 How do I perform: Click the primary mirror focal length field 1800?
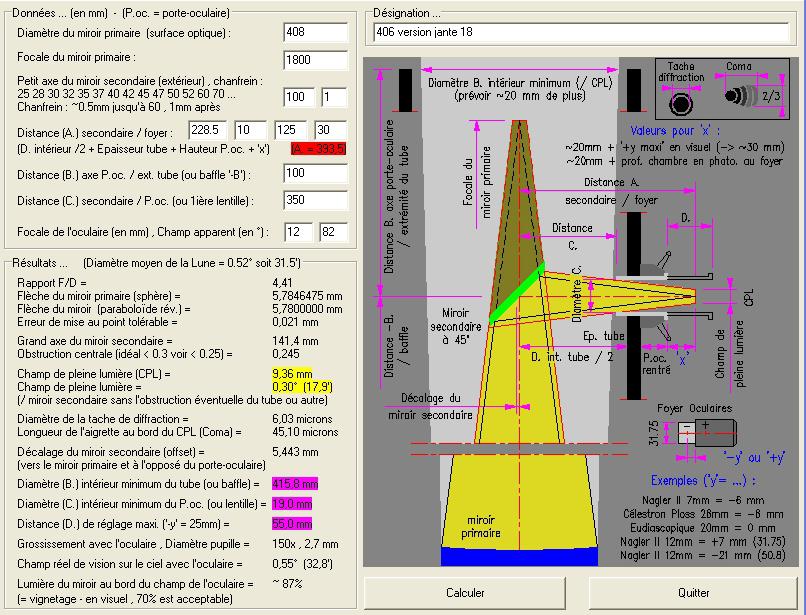316,60
